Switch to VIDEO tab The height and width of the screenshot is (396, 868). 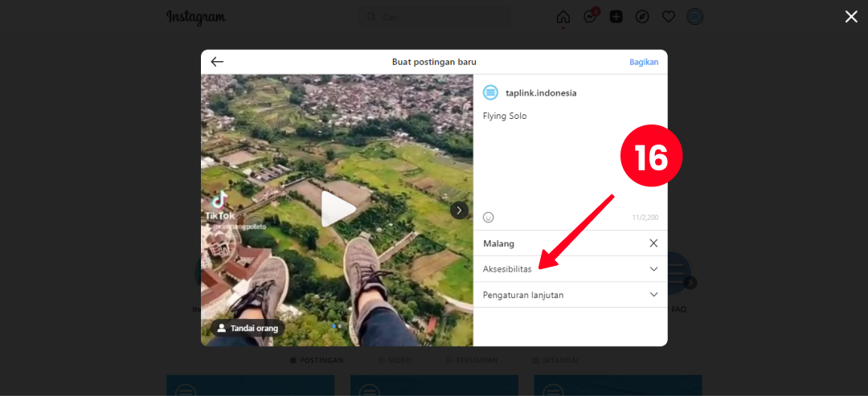[x=395, y=360]
